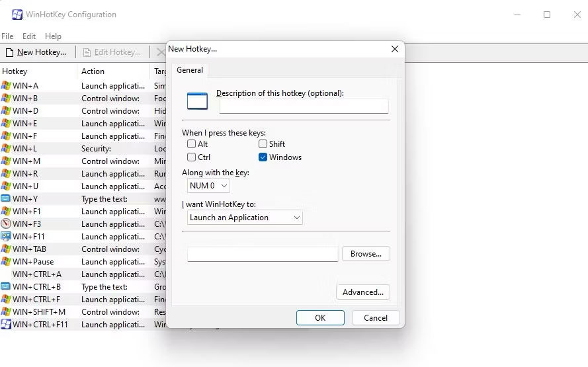588x367 pixels.
Task: Select the WIN+A row icon
Action: [x=6, y=85]
